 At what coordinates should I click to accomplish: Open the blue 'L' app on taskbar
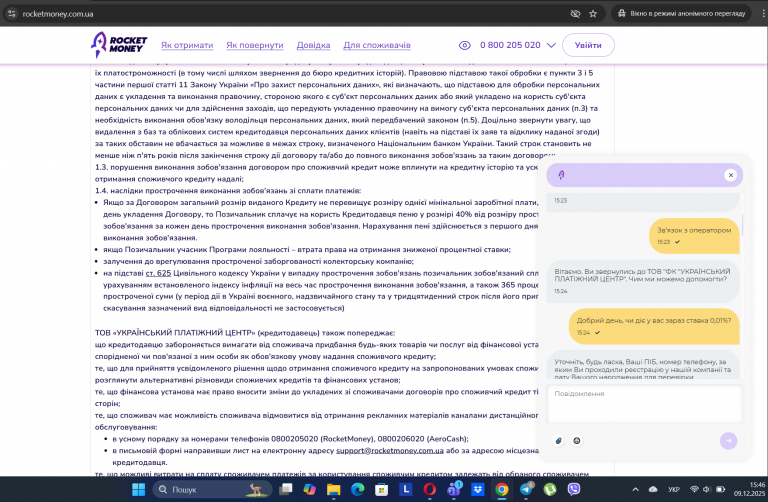pyautogui.click(x=406, y=489)
